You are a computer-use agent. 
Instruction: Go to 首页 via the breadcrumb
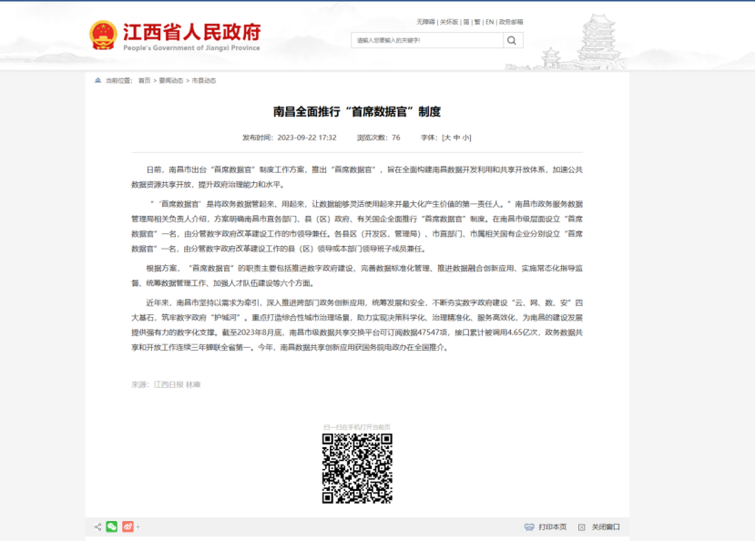tap(143, 80)
